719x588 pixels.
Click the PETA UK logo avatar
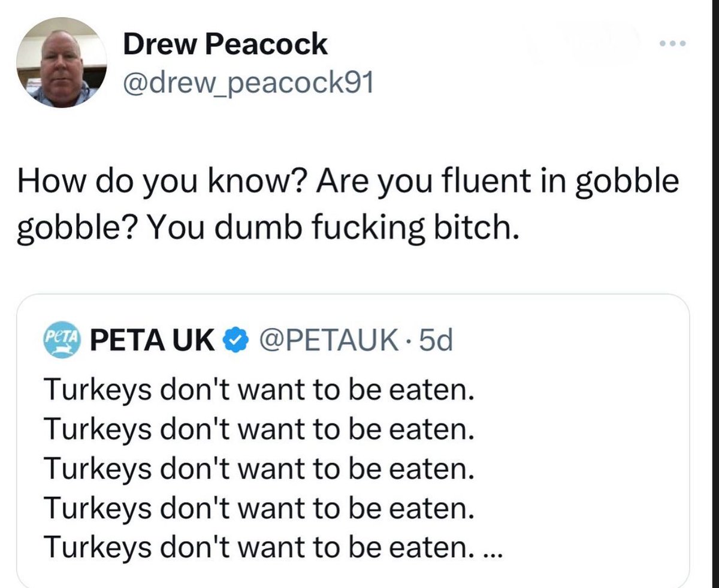point(62,340)
